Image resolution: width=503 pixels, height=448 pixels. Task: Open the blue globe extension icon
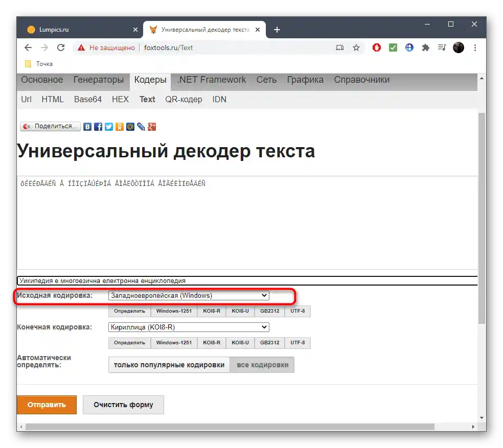point(409,48)
